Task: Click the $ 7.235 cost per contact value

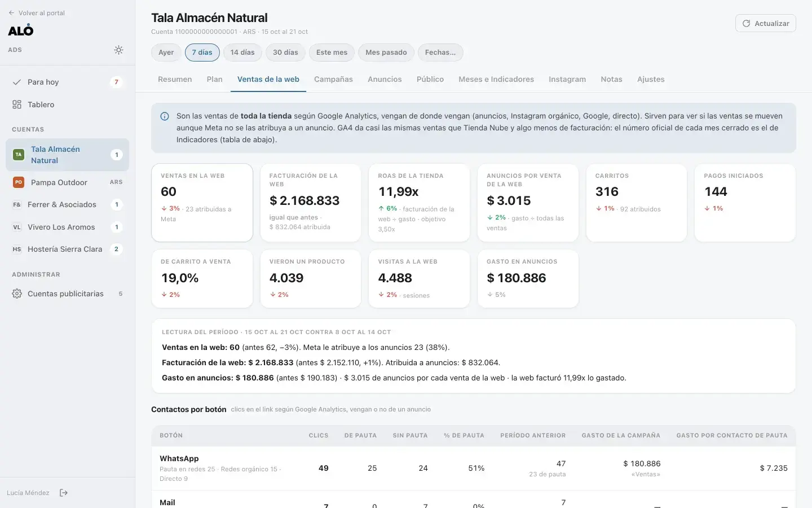Action: [774, 468]
